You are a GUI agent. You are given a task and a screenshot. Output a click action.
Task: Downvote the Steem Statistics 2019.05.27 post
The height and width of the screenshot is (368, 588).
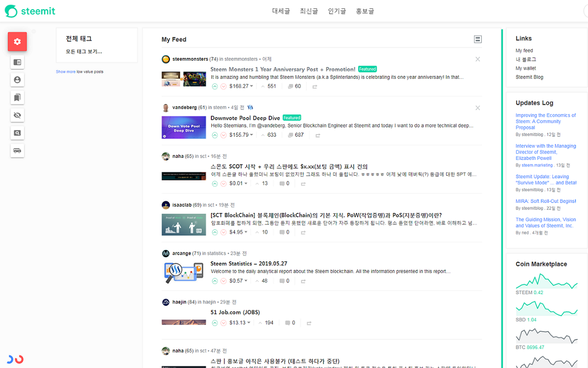tap(223, 281)
